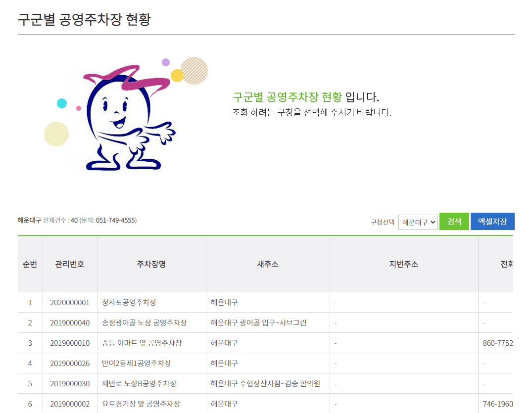
Task: Click the 새주소 column header
Action: (x=268, y=264)
